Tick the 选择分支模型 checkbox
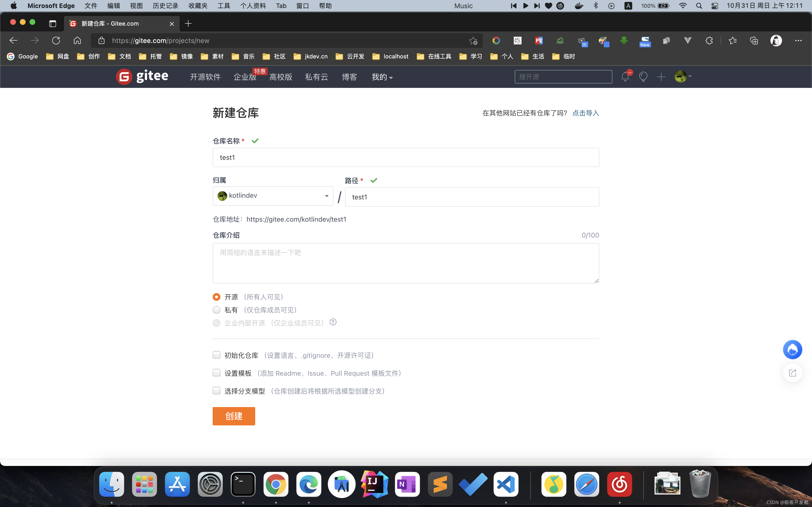This screenshot has width=812, height=507. click(x=217, y=391)
